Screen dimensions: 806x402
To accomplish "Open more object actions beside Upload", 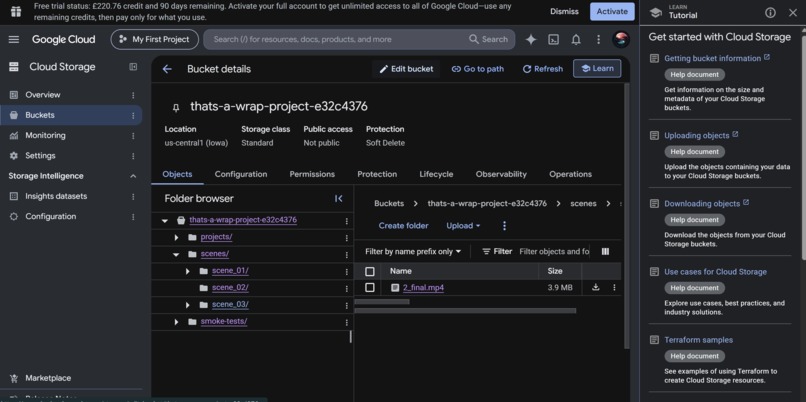I will coord(504,226).
